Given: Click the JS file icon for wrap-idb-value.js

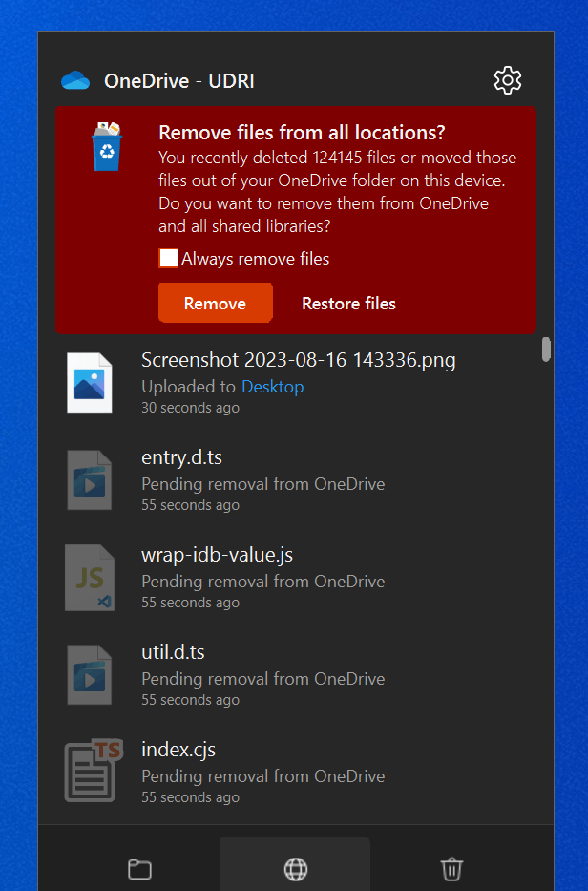Looking at the screenshot, I should 89,578.
